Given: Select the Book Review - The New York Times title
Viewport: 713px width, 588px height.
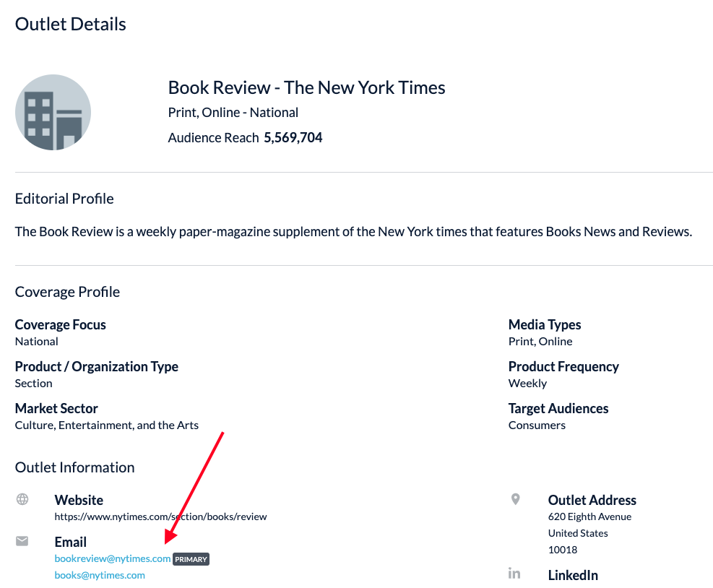Looking at the screenshot, I should point(306,88).
